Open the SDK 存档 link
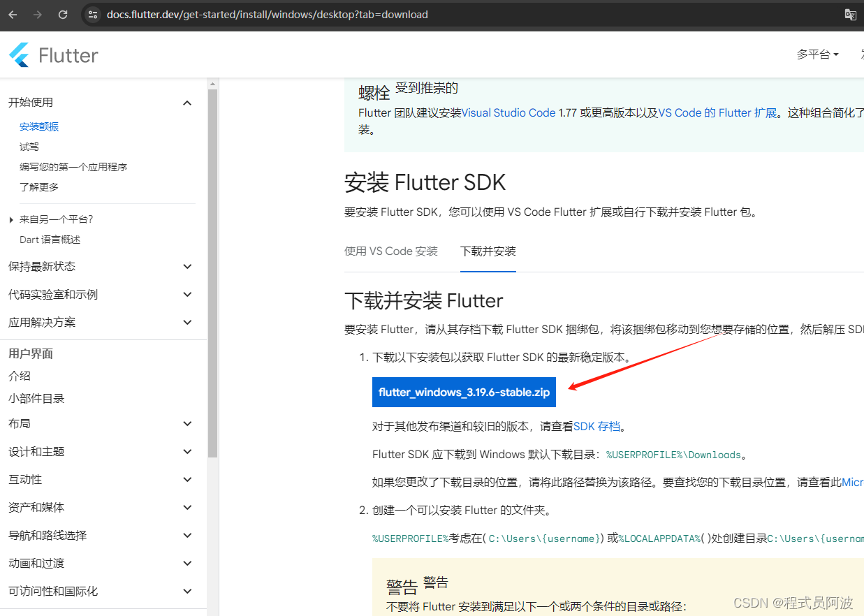 [596, 426]
